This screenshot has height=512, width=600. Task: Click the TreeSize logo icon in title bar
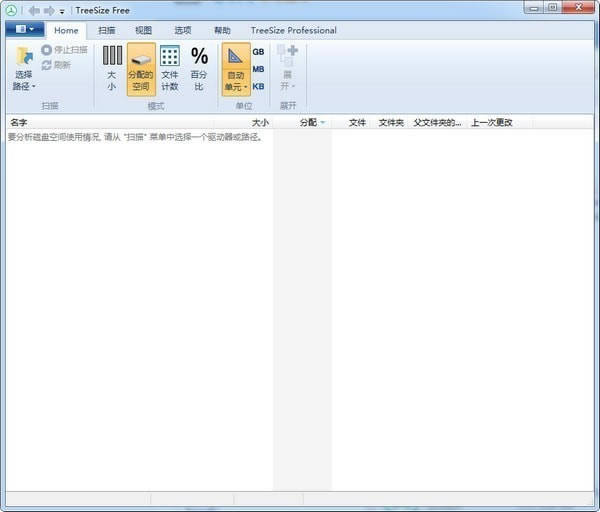pyautogui.click(x=11, y=10)
